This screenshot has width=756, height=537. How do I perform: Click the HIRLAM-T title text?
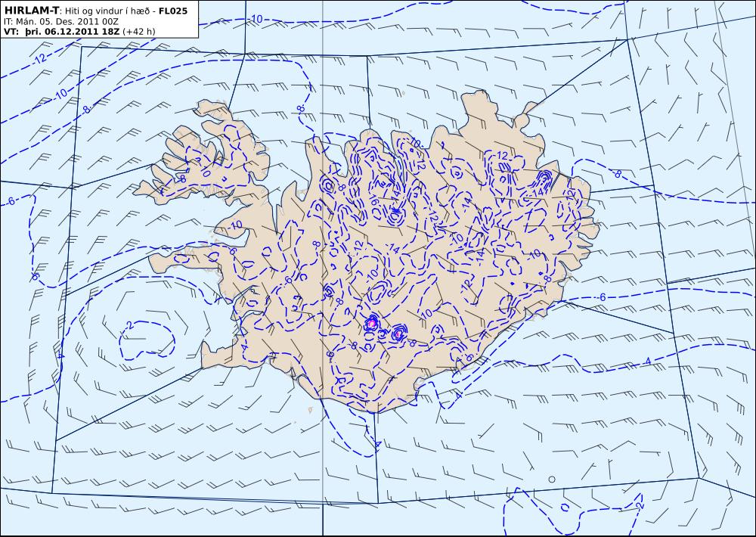31,11
